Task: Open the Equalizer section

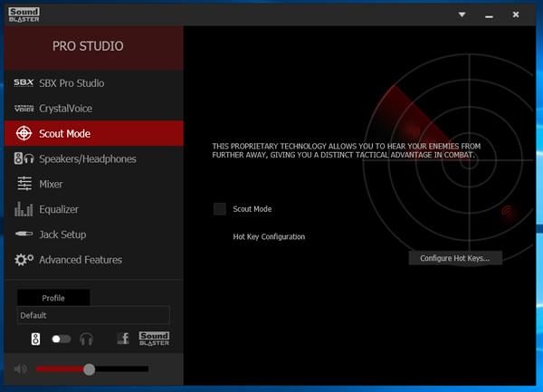Action: [x=93, y=209]
